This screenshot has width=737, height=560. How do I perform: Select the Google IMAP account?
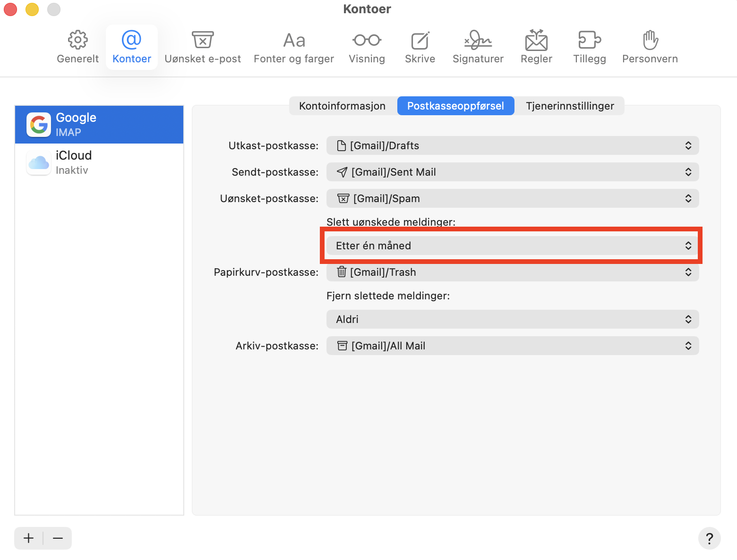coord(99,125)
